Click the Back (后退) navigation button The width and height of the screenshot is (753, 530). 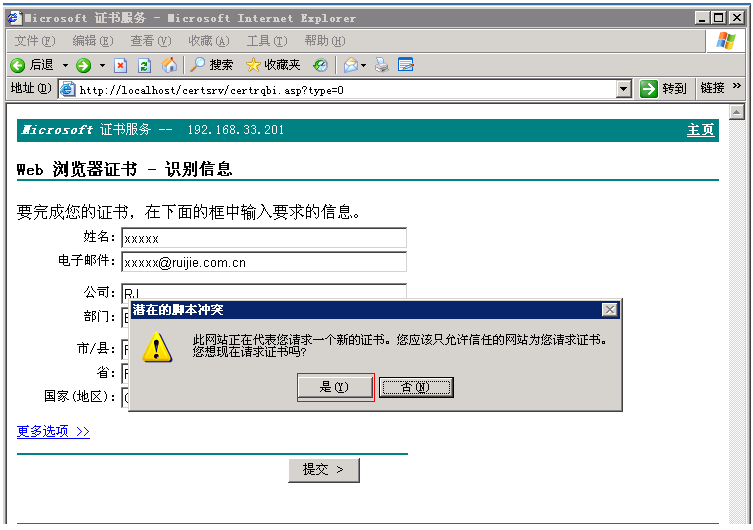tap(32, 65)
